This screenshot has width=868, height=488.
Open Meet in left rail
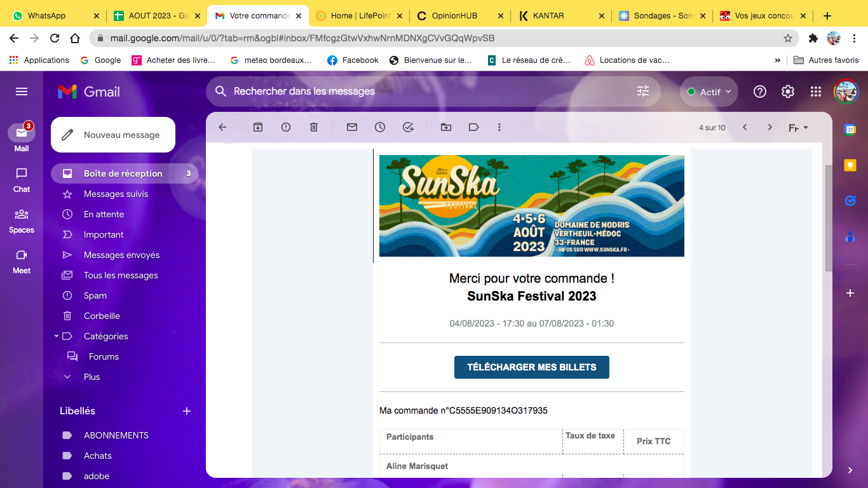pyautogui.click(x=22, y=261)
